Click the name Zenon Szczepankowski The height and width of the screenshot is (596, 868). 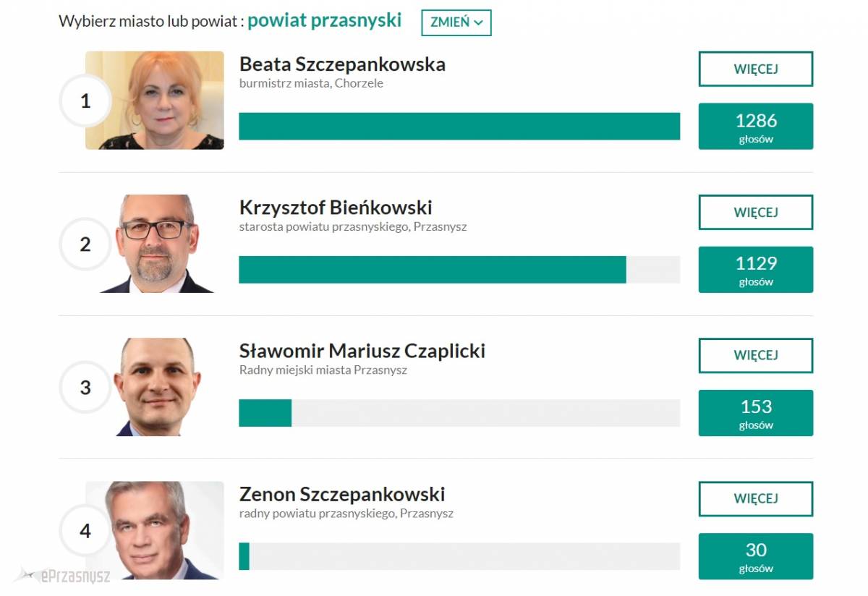pyautogui.click(x=342, y=494)
